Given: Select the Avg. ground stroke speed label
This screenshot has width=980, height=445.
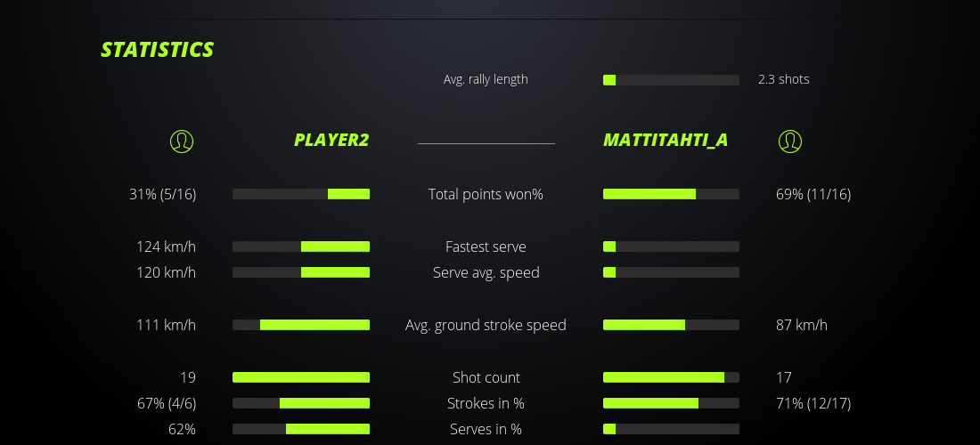Looking at the screenshot, I should point(486,325).
